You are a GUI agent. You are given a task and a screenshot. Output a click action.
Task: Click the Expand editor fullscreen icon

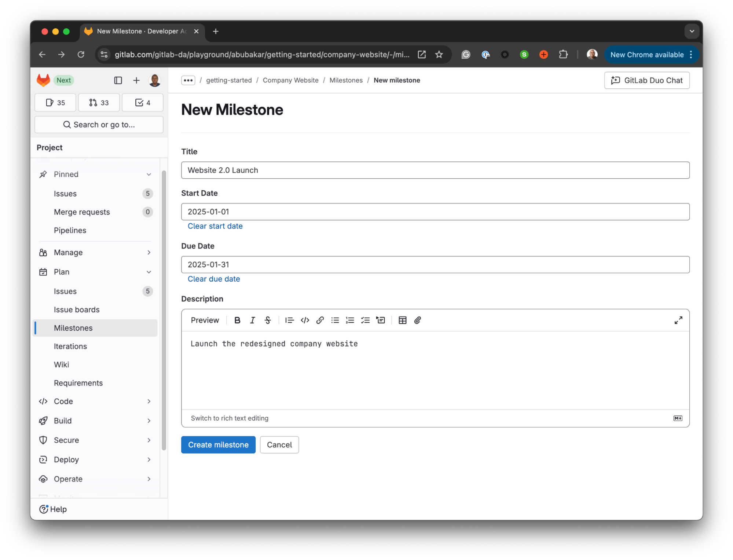click(678, 320)
